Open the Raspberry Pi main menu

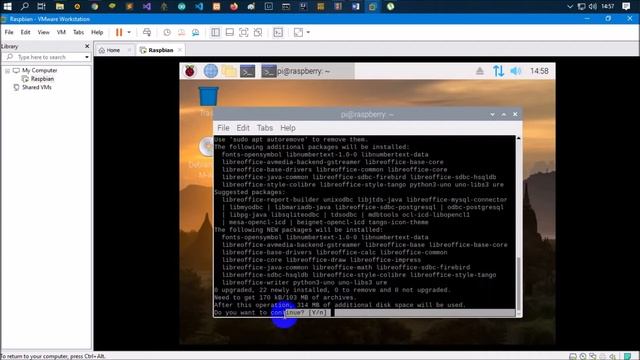click(x=190, y=71)
